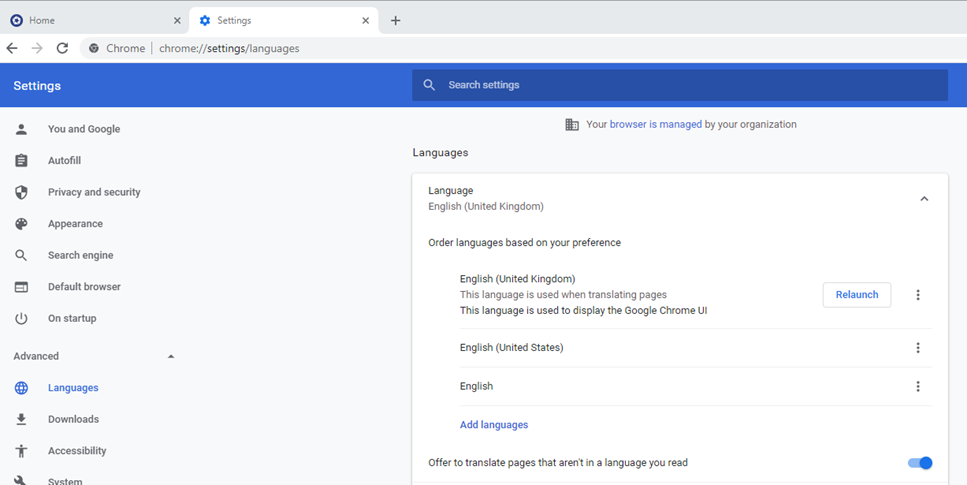Collapse the Language panel chevron

pos(924,199)
